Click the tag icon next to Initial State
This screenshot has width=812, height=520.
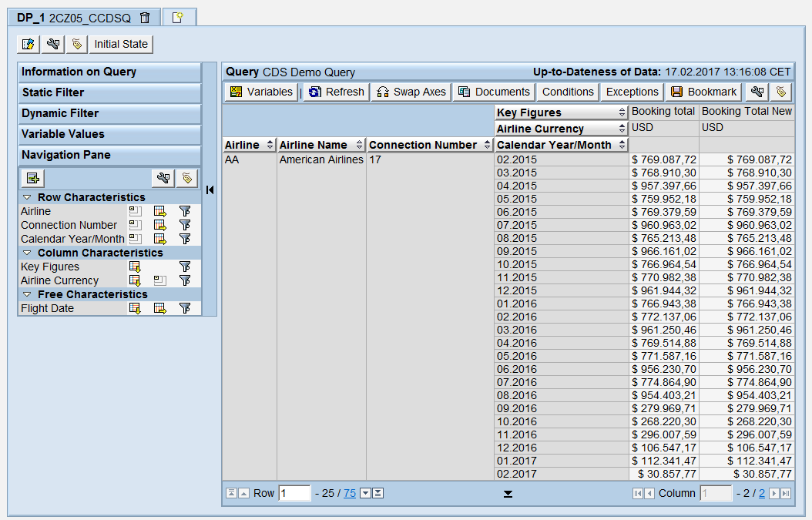pyautogui.click(x=77, y=44)
